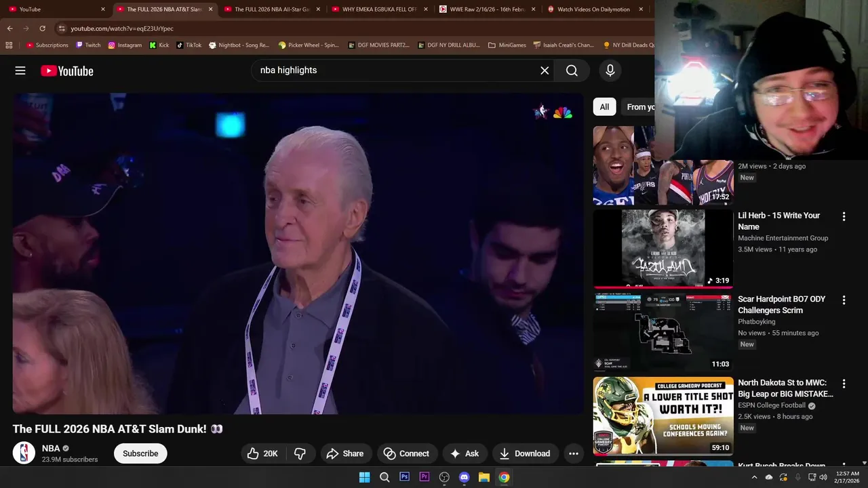Open the Isaiah Creati's Chan... bookmark
This screenshot has width=868, height=488.
click(x=564, y=45)
